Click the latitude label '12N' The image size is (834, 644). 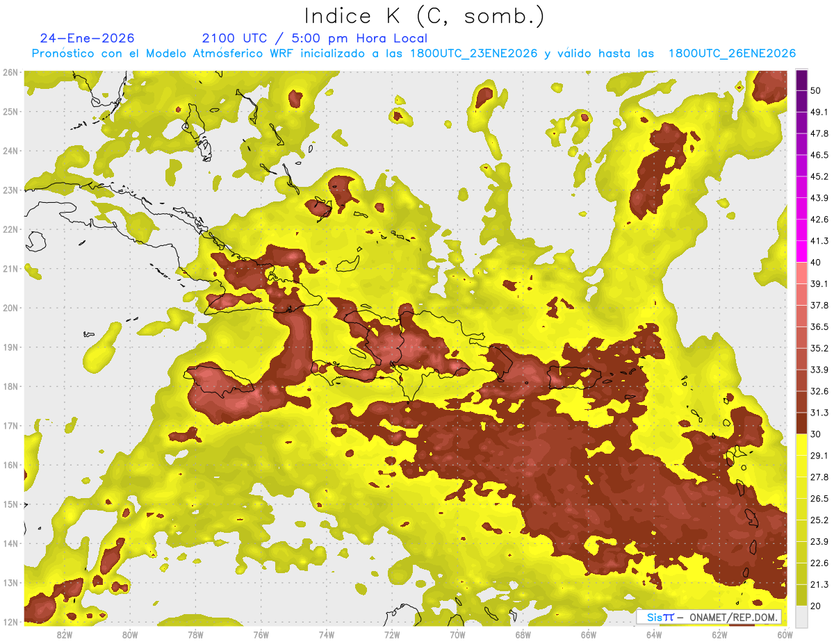[x=10, y=622]
